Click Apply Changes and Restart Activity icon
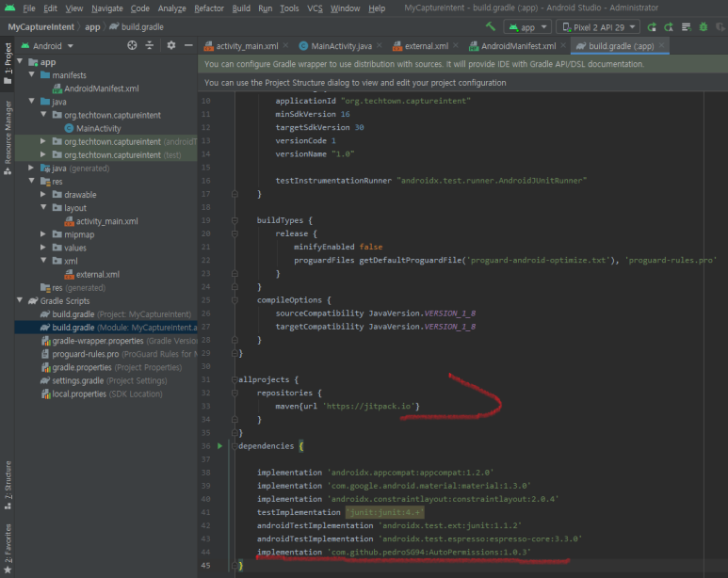Viewport: 728px width, 578px height. pos(652,27)
